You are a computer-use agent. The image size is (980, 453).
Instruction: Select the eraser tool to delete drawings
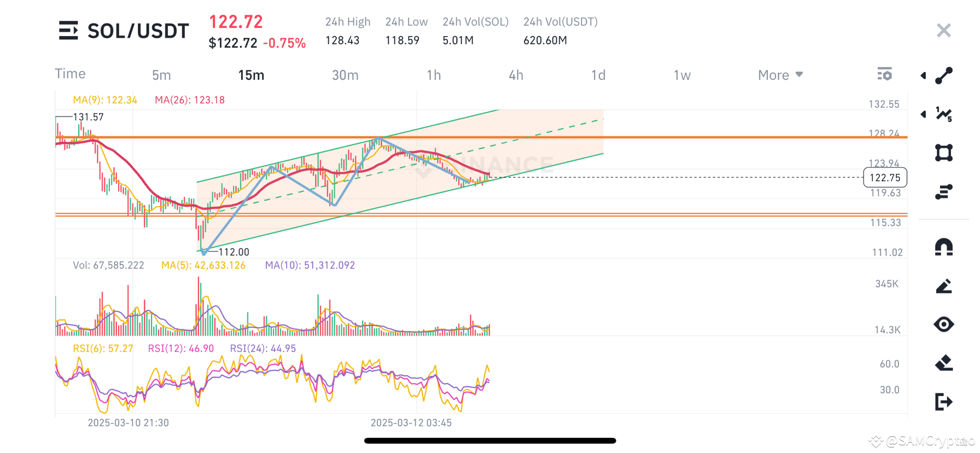tap(944, 363)
